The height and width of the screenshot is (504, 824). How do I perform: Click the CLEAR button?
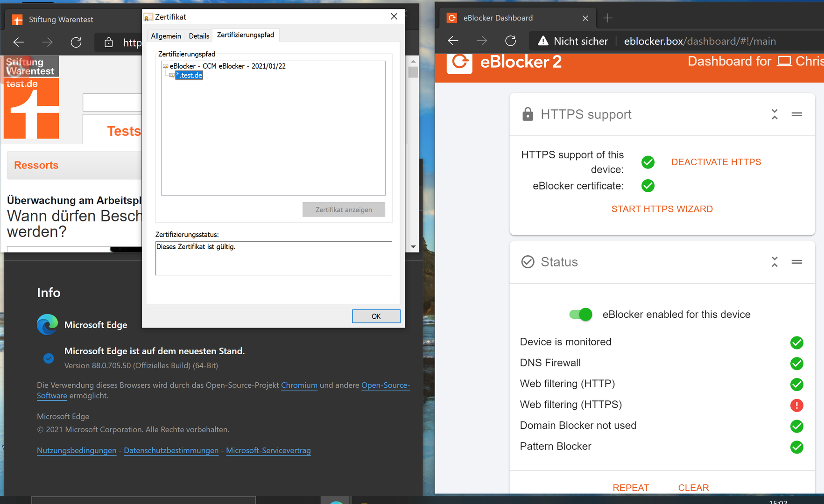tap(693, 488)
